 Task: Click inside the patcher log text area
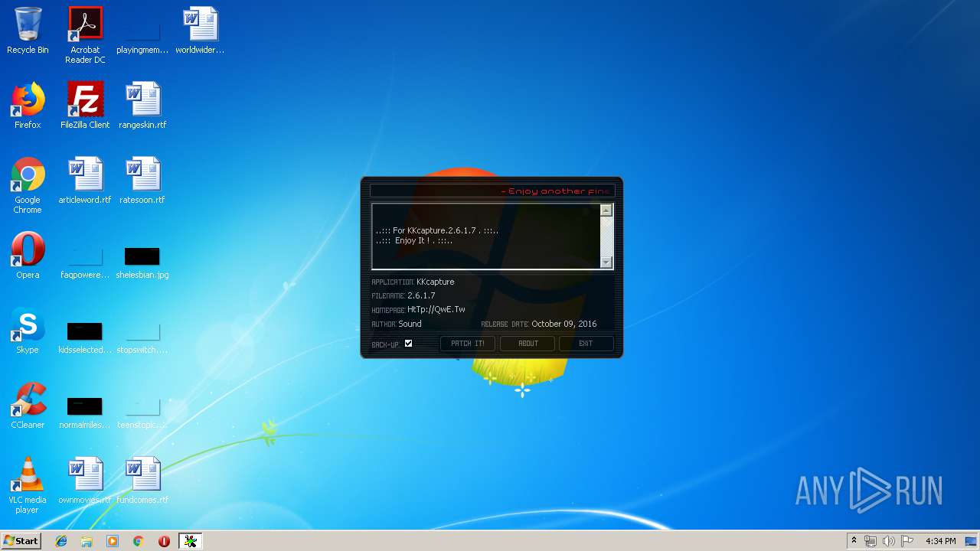[486, 236]
